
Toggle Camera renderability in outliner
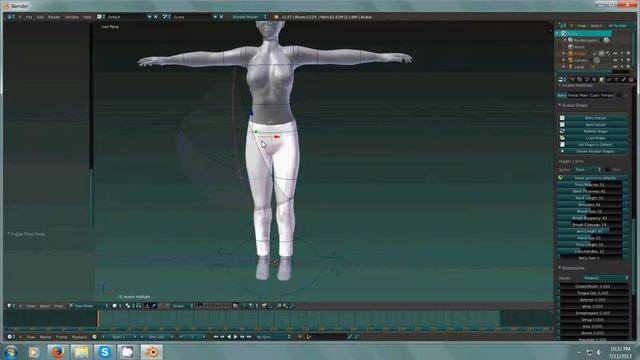[x=628, y=60]
